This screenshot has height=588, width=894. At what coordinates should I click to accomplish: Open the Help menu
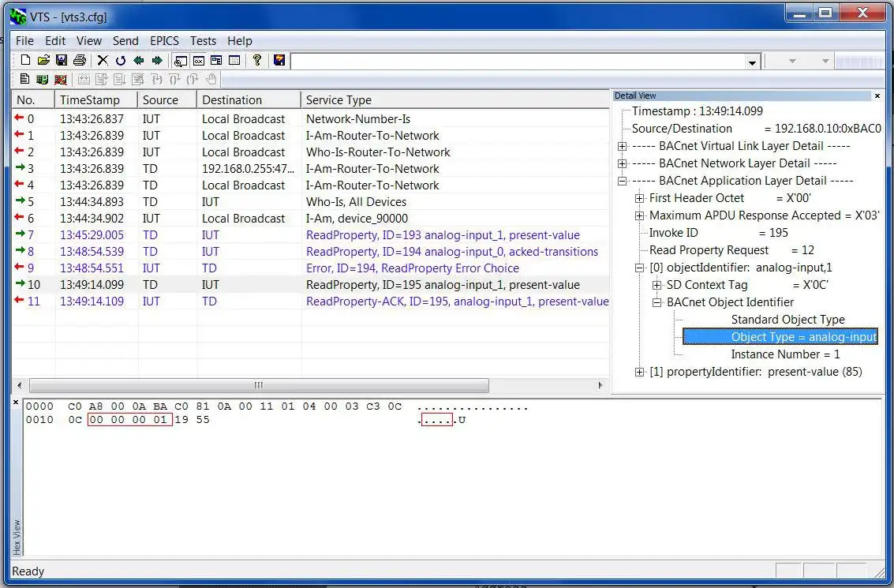(239, 41)
